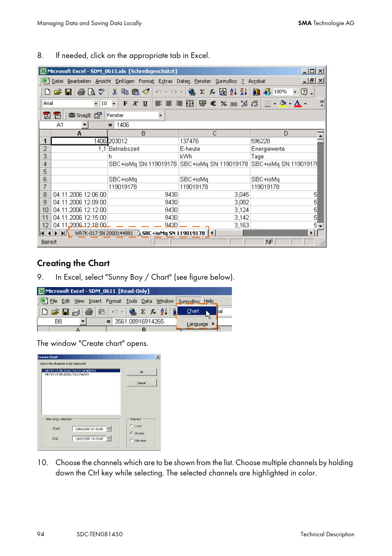The image size is (392, 556).
Task: Select Chart from the SunnyBoy menu
Action: click(197, 311)
